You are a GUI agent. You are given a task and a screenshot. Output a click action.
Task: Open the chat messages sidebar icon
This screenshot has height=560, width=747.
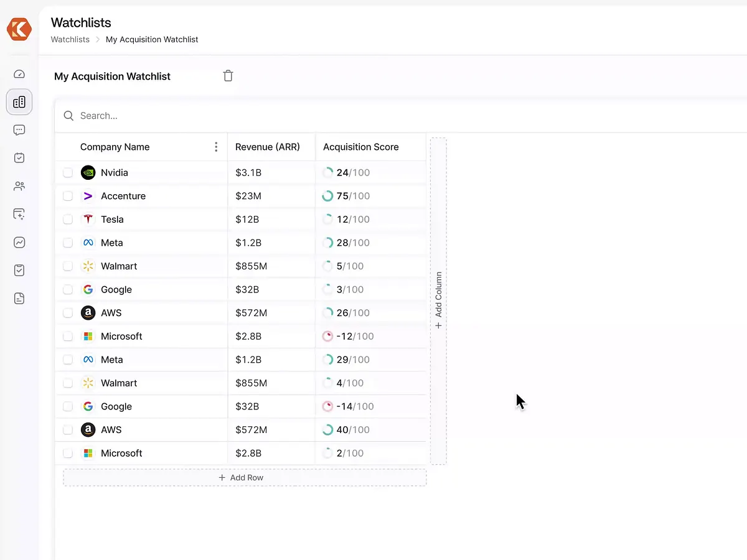(x=19, y=130)
